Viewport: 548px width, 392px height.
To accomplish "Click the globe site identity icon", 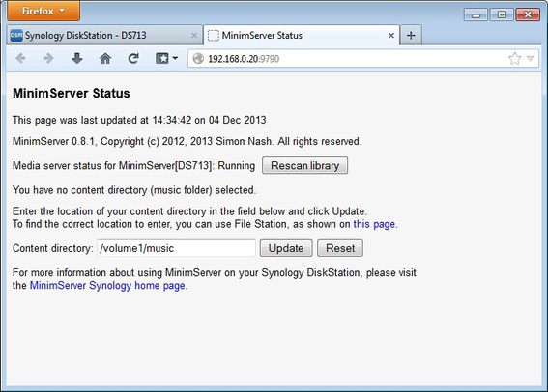I will (x=198, y=58).
